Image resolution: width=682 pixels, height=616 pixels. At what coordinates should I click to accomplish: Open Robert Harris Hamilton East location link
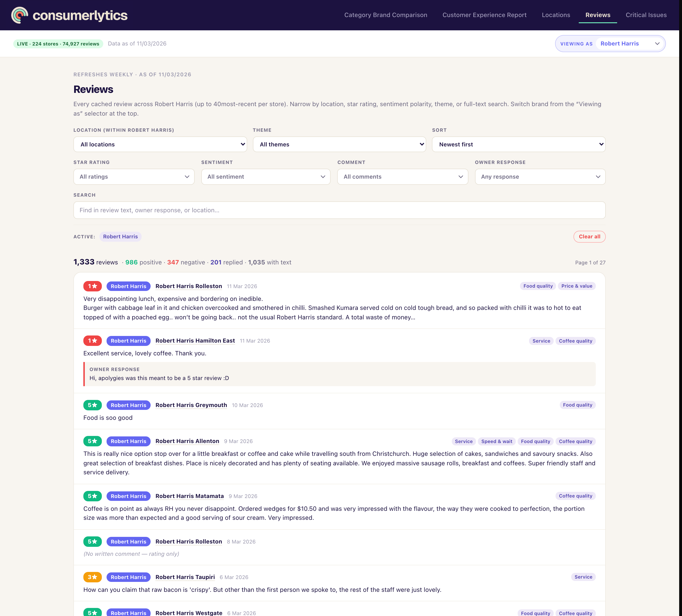pyautogui.click(x=195, y=341)
